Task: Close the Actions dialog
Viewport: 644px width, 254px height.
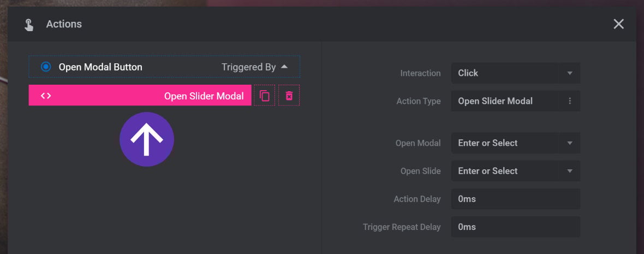Action: point(618,24)
